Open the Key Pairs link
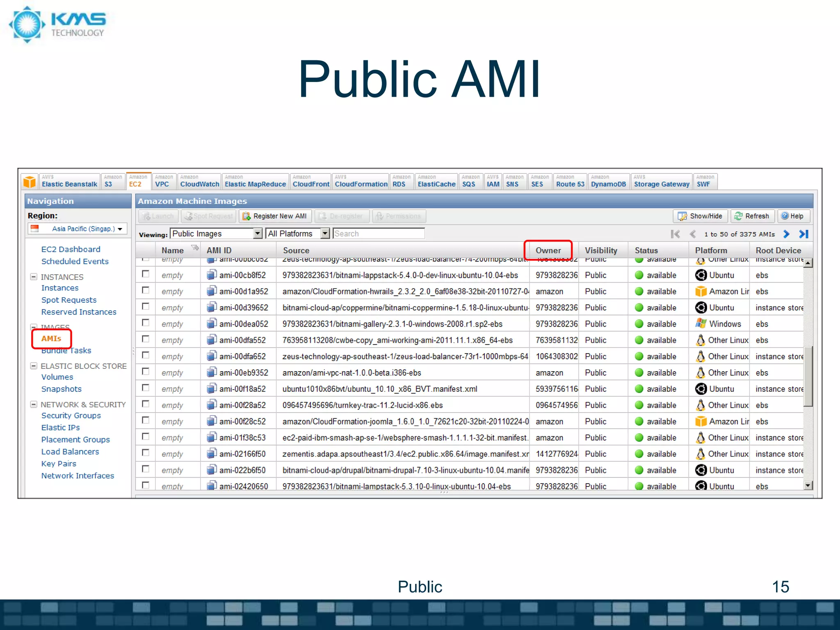This screenshot has height=630, width=840. tap(59, 464)
